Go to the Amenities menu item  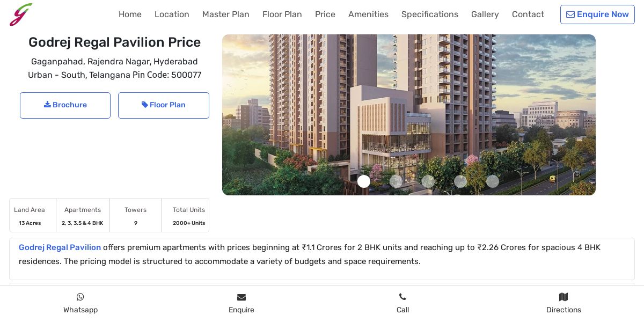click(x=368, y=14)
